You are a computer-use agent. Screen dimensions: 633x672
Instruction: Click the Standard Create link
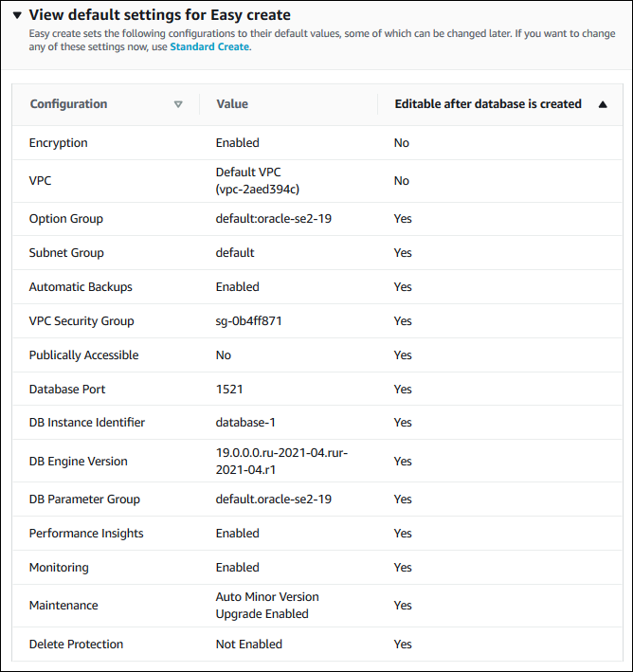click(x=209, y=46)
